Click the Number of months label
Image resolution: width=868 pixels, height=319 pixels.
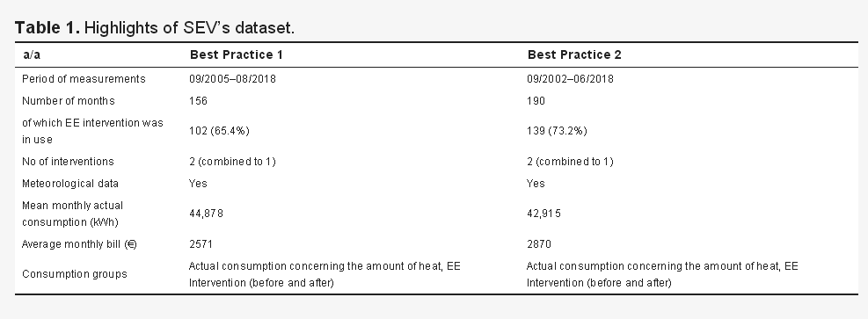68,100
